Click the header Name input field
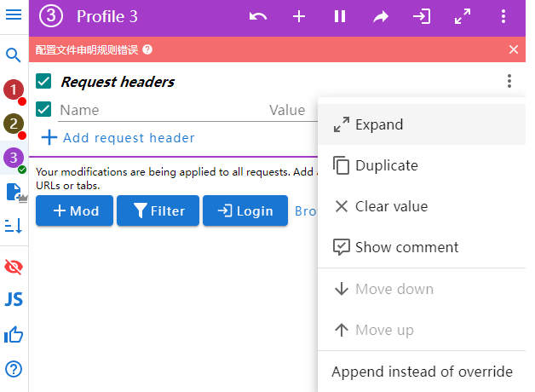This screenshot has height=392, width=535. point(158,110)
